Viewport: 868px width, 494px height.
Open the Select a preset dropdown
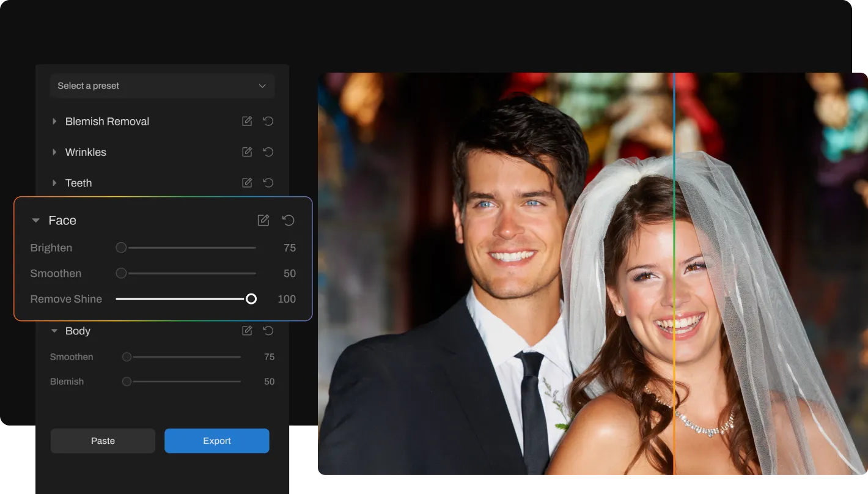[x=162, y=86]
